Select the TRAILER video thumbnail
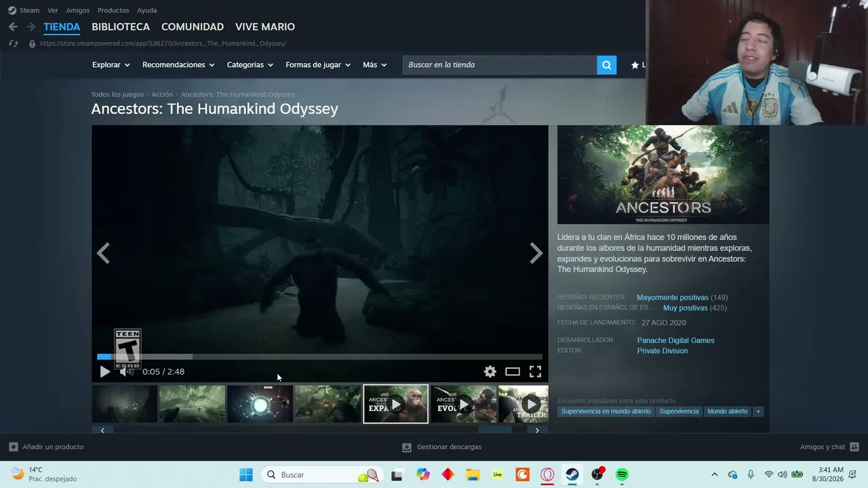 tap(524, 404)
